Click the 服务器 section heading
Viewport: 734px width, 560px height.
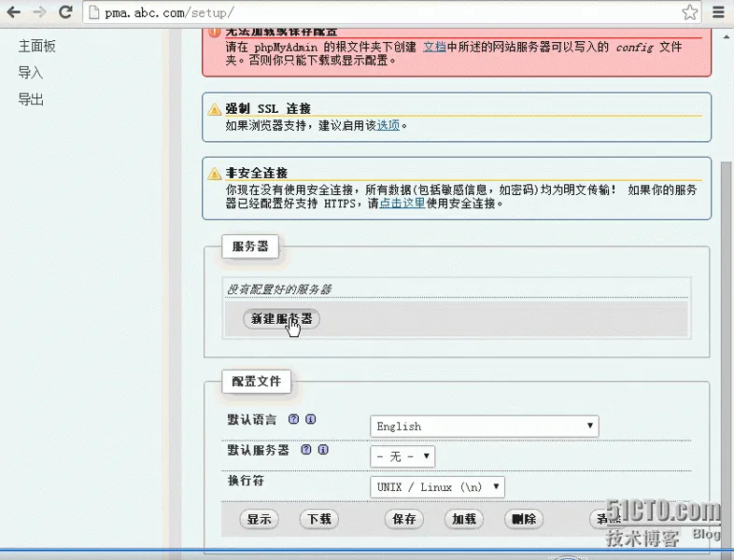point(250,246)
